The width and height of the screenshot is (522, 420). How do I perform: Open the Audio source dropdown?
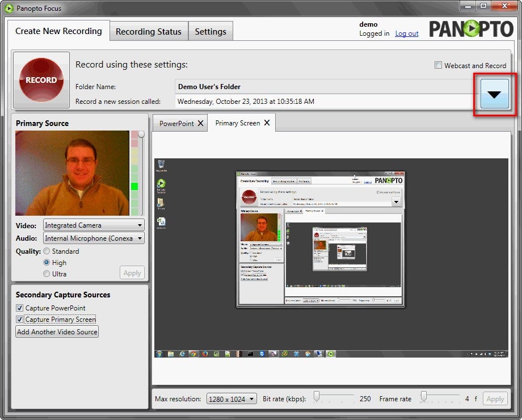coord(94,238)
